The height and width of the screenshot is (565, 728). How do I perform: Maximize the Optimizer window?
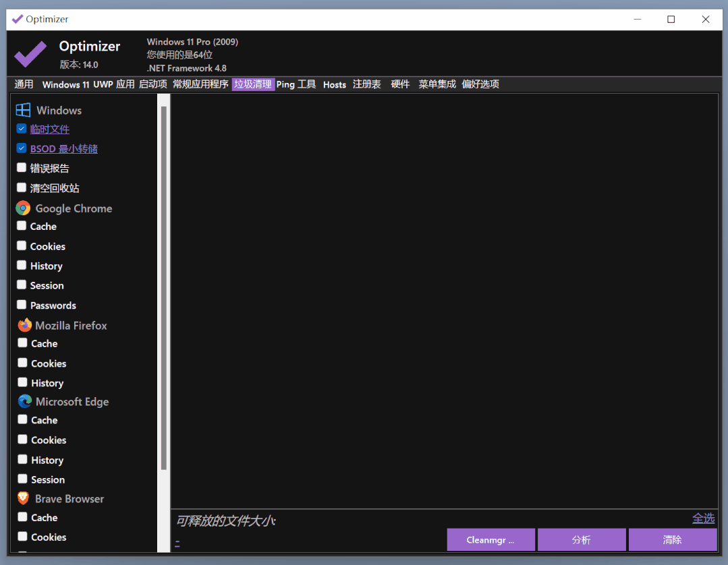[671, 19]
